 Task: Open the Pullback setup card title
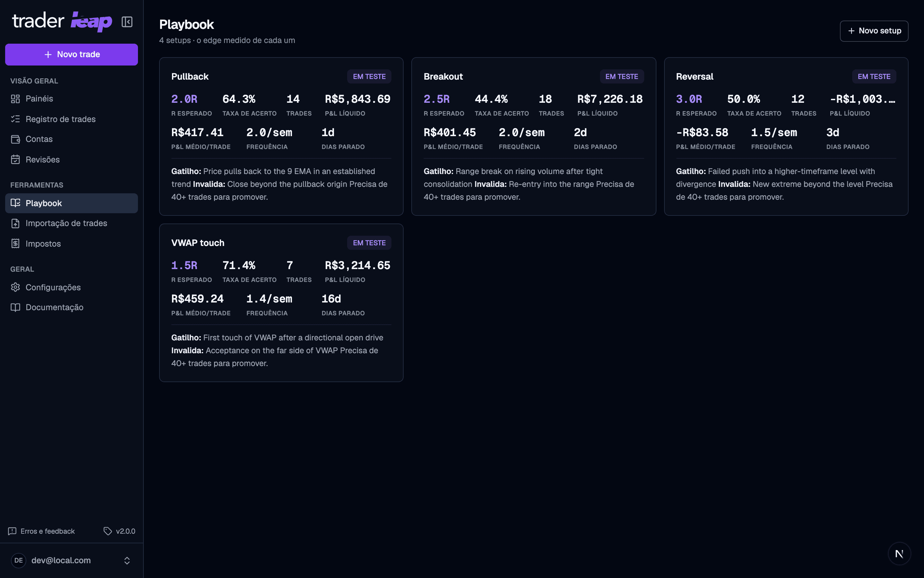pyautogui.click(x=190, y=76)
